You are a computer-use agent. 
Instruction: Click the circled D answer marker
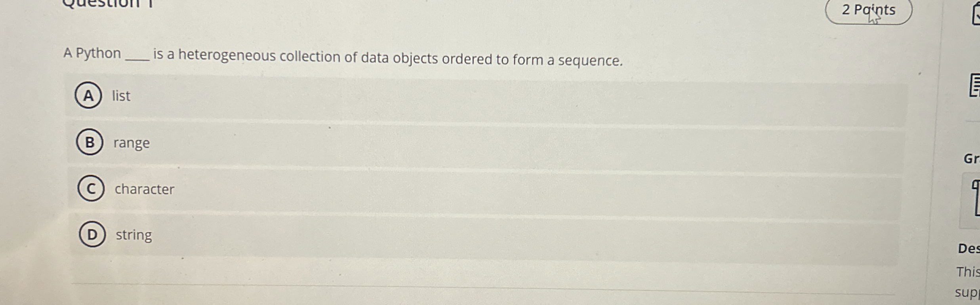coord(92,235)
